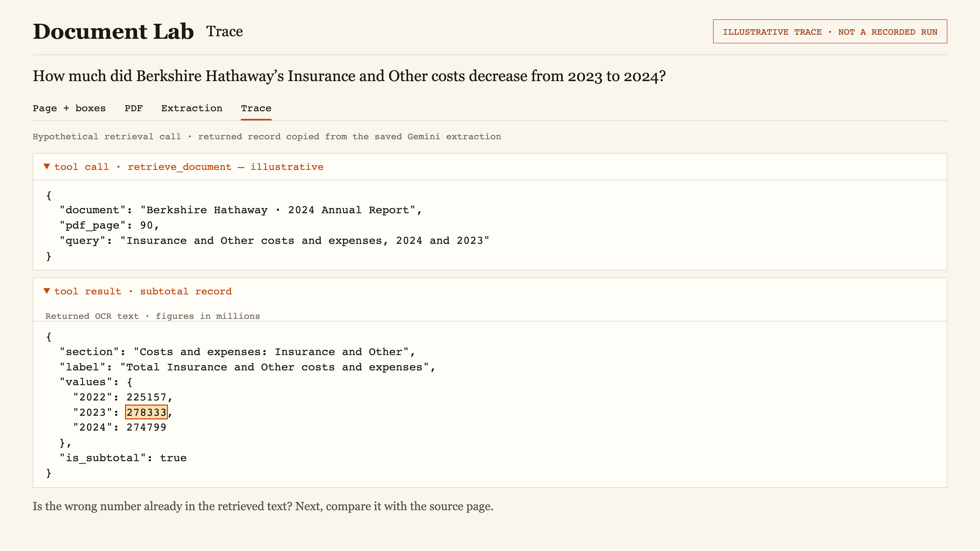
Task: Click the 2022 value 225157
Action: point(146,397)
